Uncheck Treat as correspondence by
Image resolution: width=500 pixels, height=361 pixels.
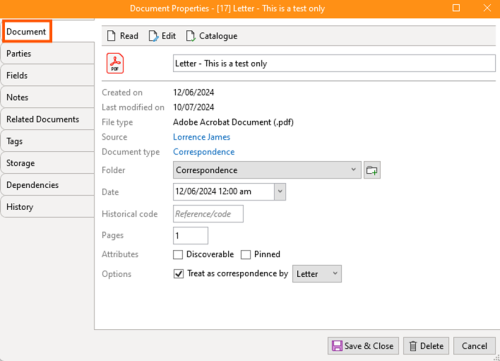click(x=179, y=274)
